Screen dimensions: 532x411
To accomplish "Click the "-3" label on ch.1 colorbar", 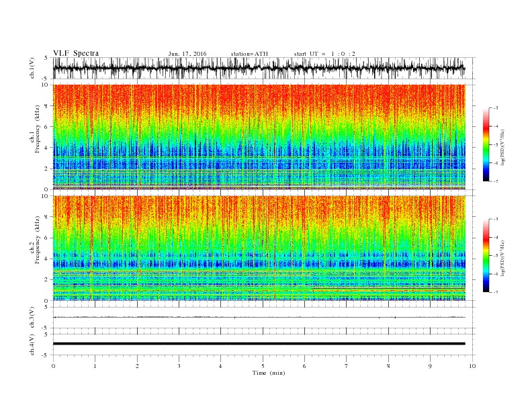I will pyautogui.click(x=496, y=108).
